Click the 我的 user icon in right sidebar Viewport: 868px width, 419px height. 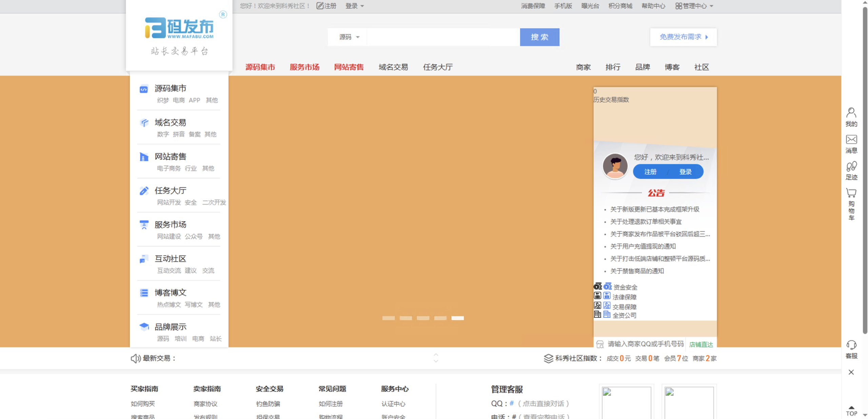pos(851,113)
